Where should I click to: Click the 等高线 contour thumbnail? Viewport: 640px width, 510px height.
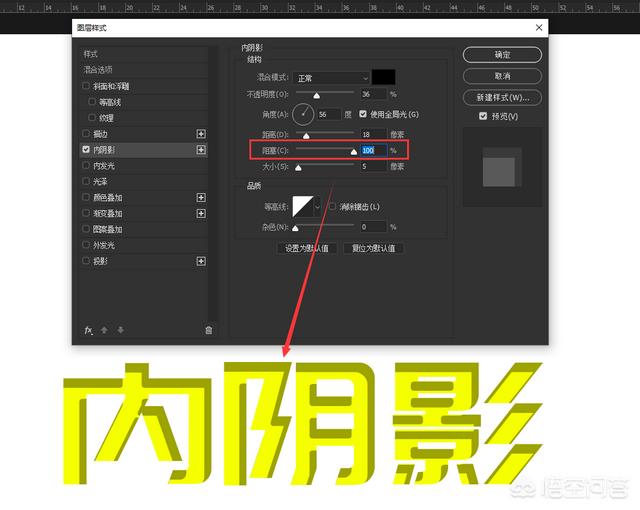[x=303, y=207]
